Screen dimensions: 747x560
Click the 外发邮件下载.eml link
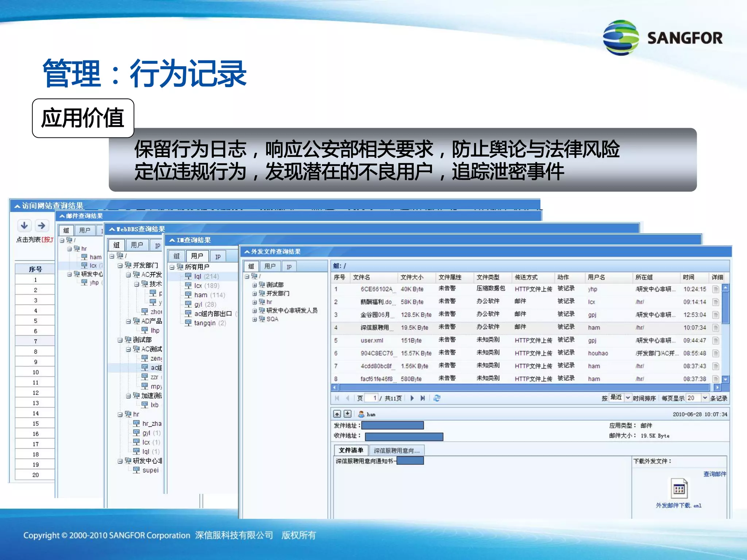(678, 505)
